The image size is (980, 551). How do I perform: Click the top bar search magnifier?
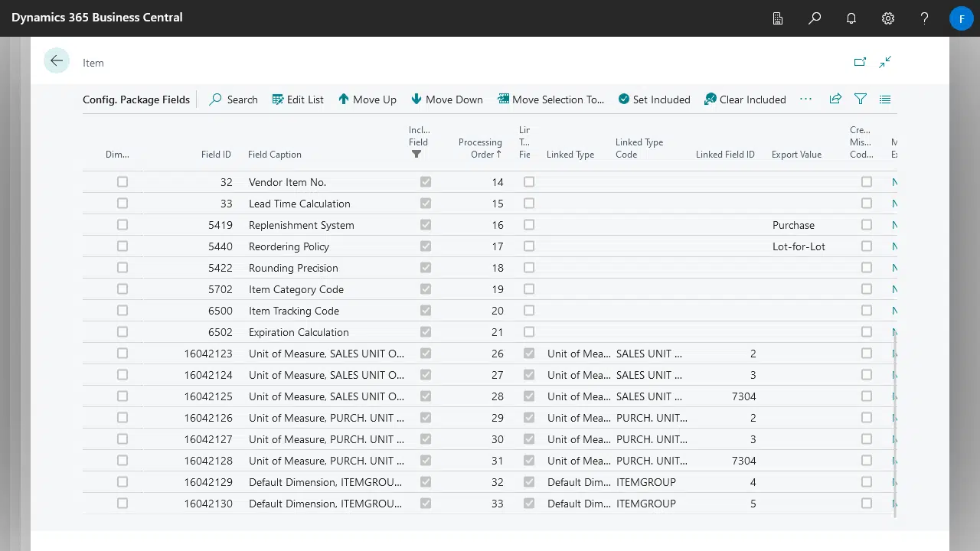[814, 18]
